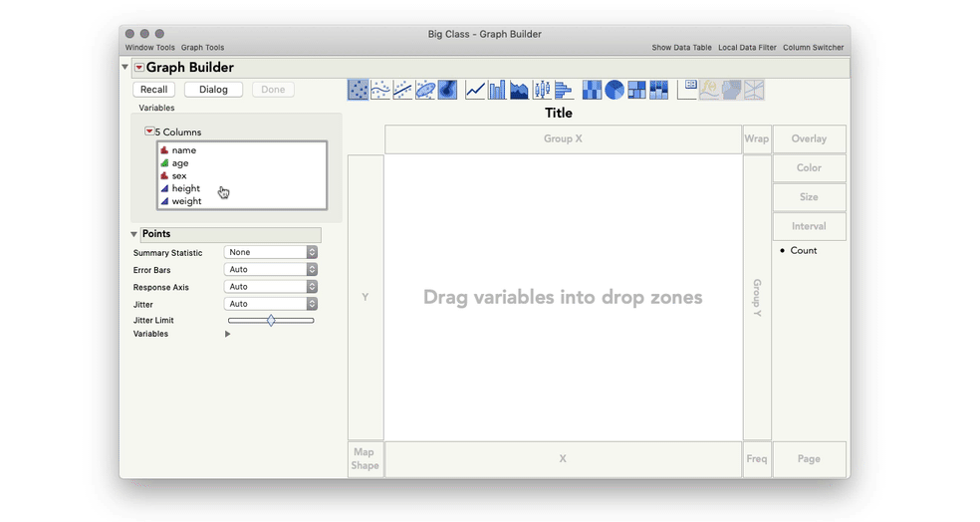Select the Bar chart icon
This screenshot has height=522, width=980.
[x=497, y=90]
